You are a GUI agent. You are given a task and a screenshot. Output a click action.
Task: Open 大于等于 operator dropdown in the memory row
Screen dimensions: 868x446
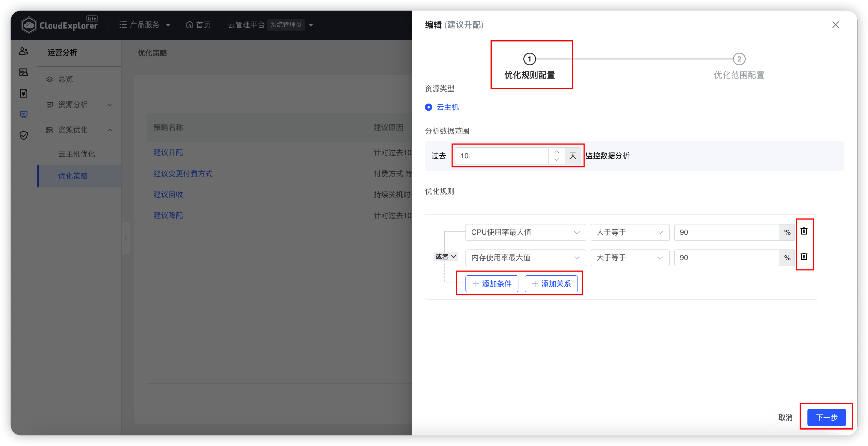point(630,257)
